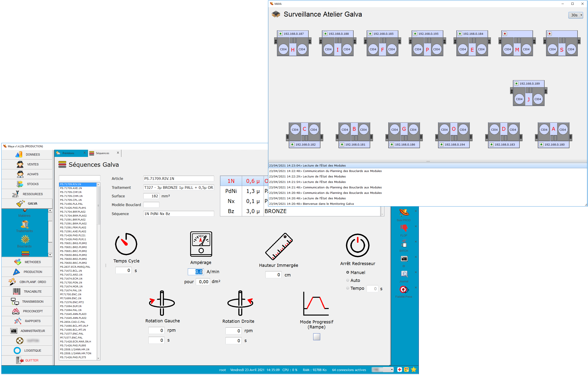Image resolution: width=588 pixels, height=375 pixels.
Task: Select the Auto radio option
Action: coord(347,280)
